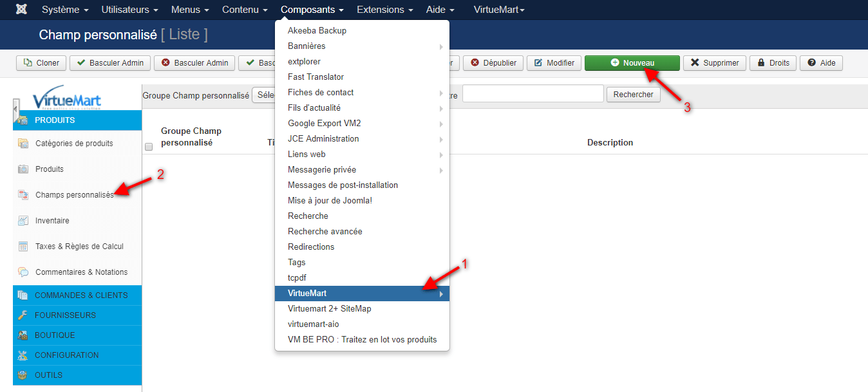Click the Commentaires & Notations bubble icon
868x392 pixels.
(x=23, y=272)
